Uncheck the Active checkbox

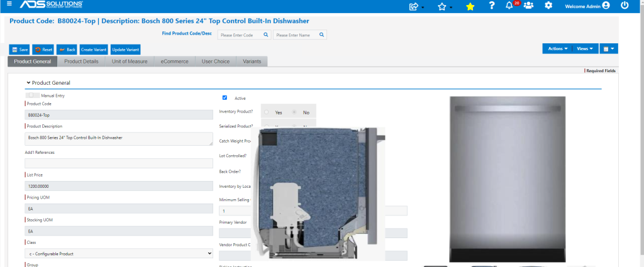(x=225, y=97)
